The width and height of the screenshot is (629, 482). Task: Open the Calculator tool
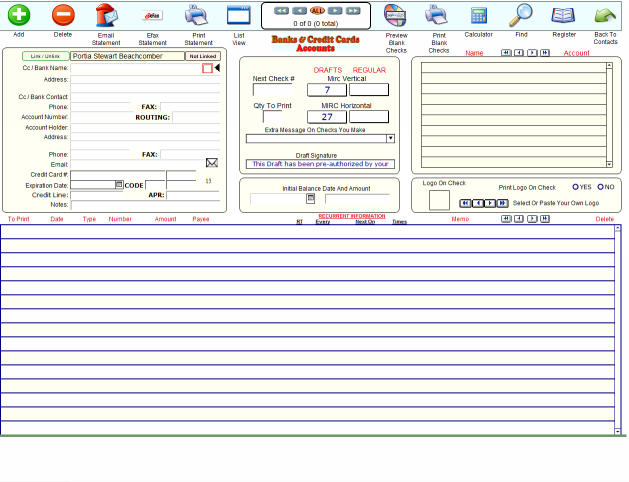click(478, 15)
